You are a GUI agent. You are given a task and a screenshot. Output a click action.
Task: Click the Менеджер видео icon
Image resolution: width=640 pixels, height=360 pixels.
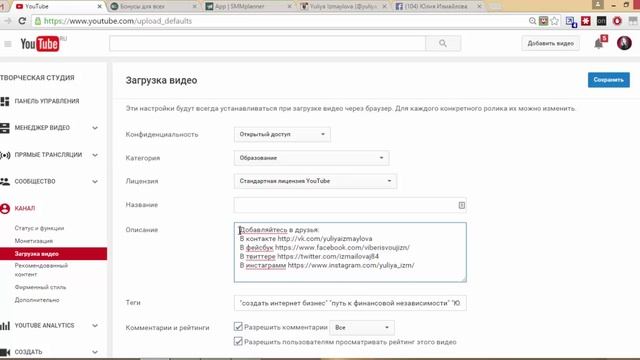pyautogui.click(x=5, y=128)
